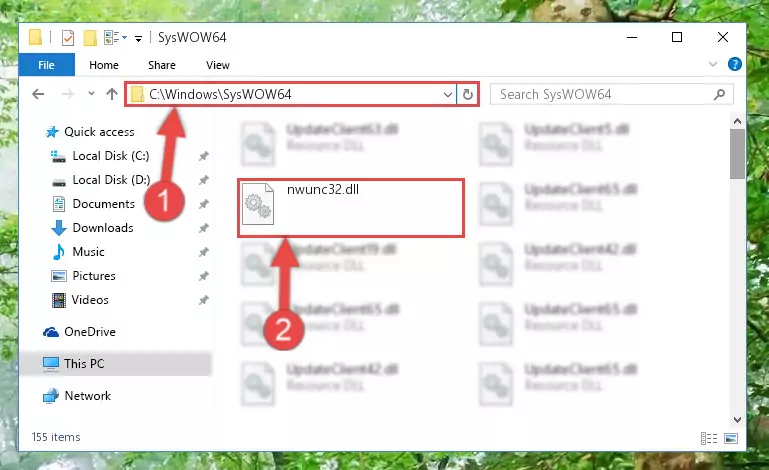Unpin Local Disk (C:) via pin icon
Viewport: 769px width, 470px height.
tap(204, 156)
